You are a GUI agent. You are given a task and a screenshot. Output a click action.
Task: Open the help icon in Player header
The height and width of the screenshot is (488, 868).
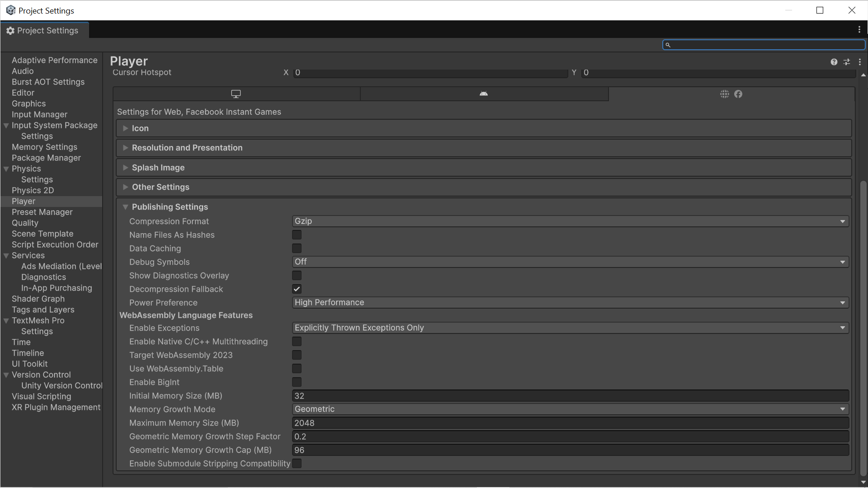(834, 62)
